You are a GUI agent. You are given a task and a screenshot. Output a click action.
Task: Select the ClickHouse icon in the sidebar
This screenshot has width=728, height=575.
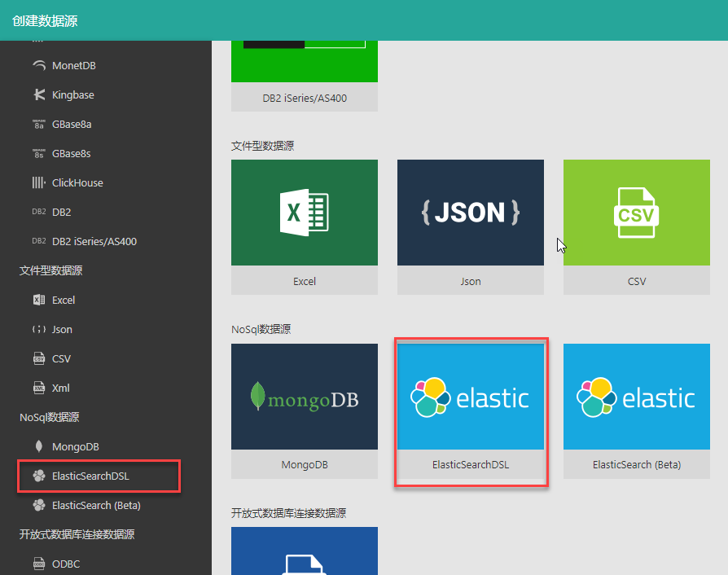pos(39,182)
